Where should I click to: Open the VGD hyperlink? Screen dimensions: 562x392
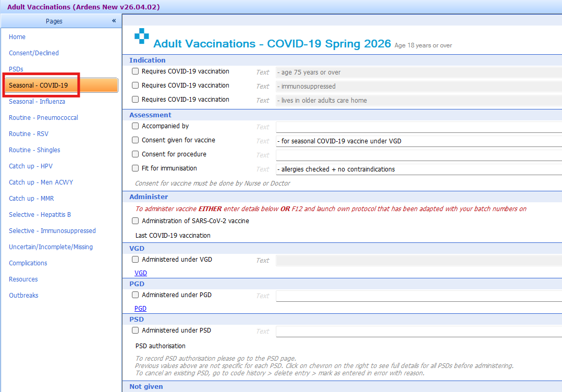[141, 273]
